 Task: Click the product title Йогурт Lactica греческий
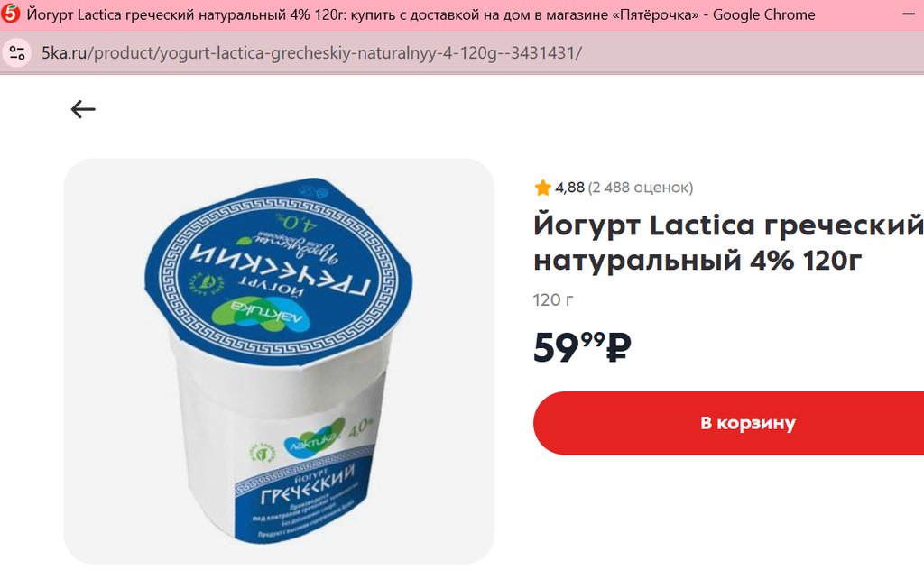coord(728,225)
